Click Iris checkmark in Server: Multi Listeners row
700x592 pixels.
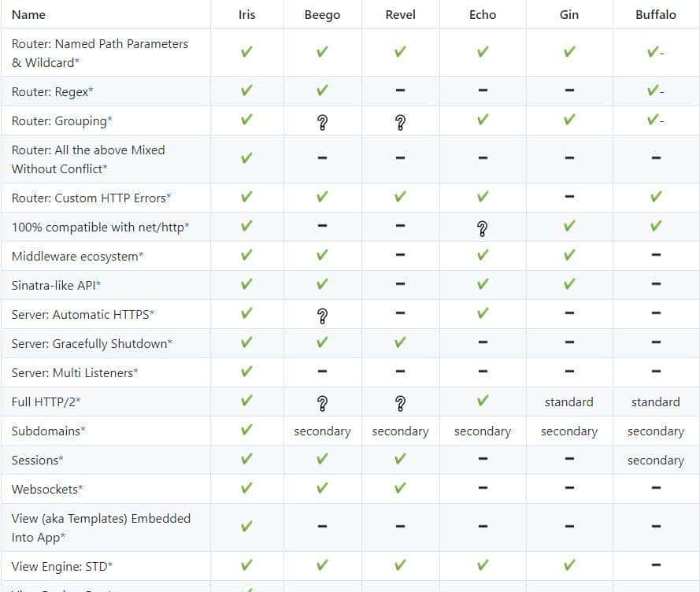246,372
